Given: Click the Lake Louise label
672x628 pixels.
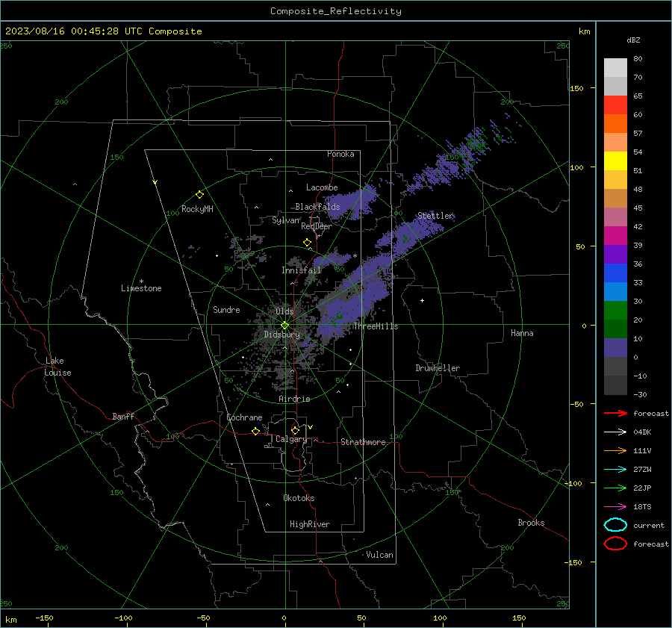Looking at the screenshot, I should click(x=57, y=367).
